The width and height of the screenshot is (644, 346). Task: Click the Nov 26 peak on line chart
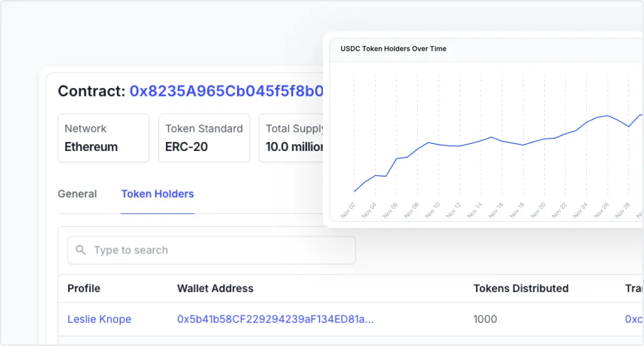coord(607,115)
